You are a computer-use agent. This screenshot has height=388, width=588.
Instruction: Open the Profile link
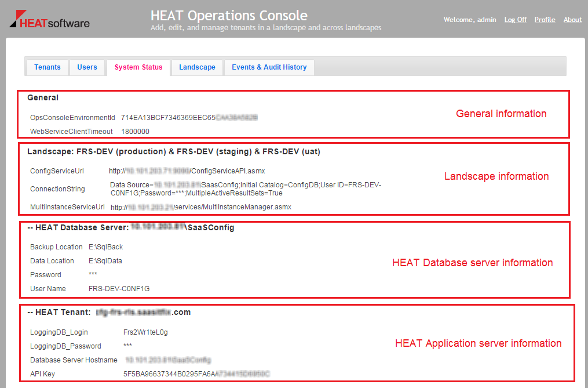[545, 20]
